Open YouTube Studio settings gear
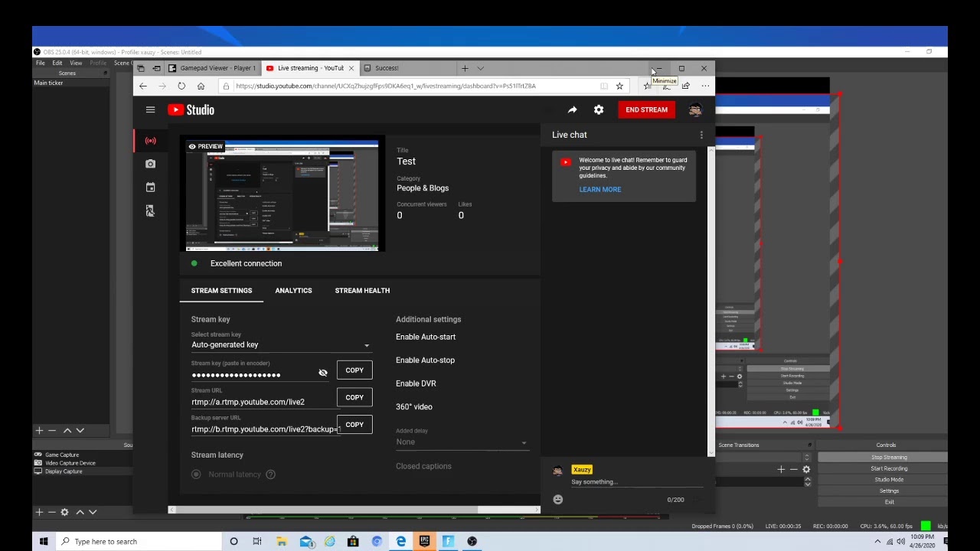Image resolution: width=980 pixels, height=551 pixels. pyautogui.click(x=599, y=109)
